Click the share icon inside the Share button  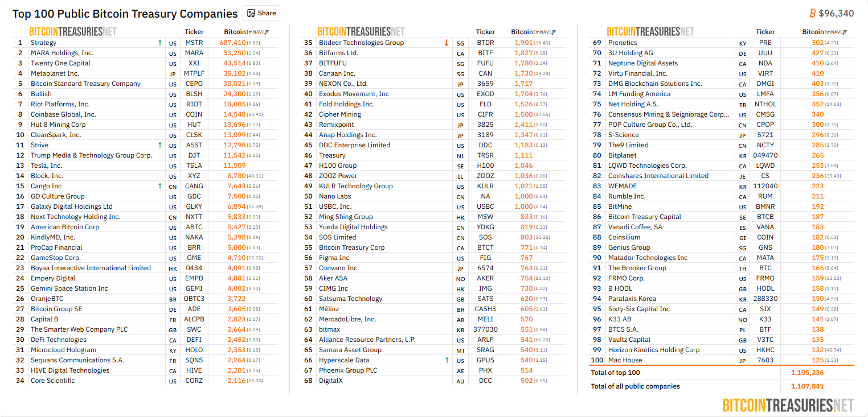250,13
